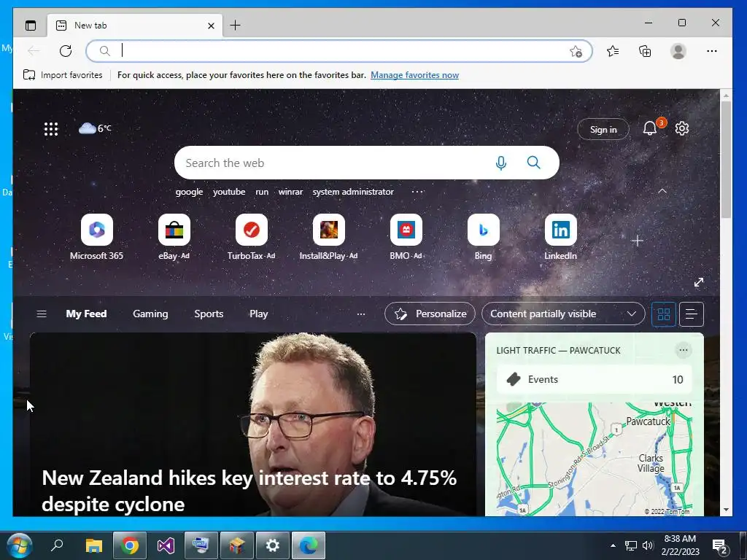Open Visual Studio from the taskbar
The width and height of the screenshot is (747, 560).
[166, 545]
